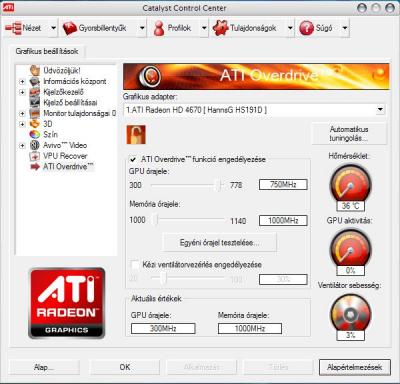Click the Kijelzőkezelő tree icon
Viewport: 400px width, 384px height.
(x=35, y=92)
